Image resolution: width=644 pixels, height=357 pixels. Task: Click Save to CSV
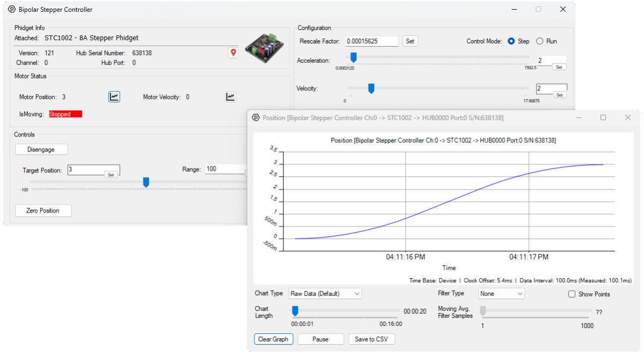coord(372,339)
